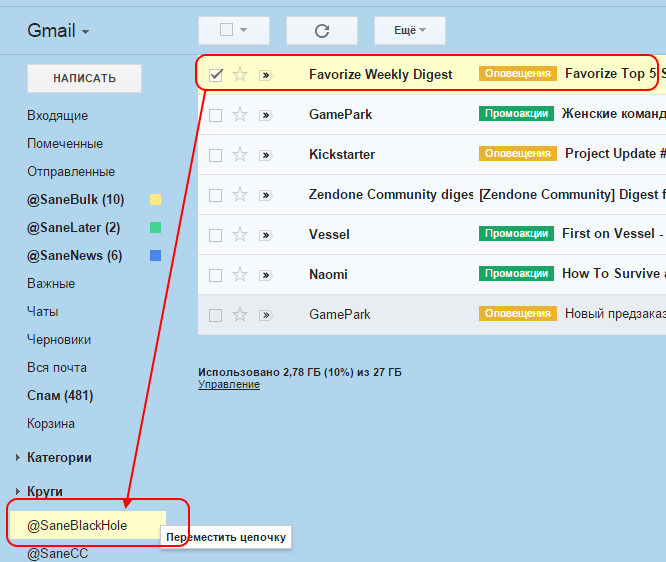
Task: Refresh the inbox with reload button
Action: [322, 31]
